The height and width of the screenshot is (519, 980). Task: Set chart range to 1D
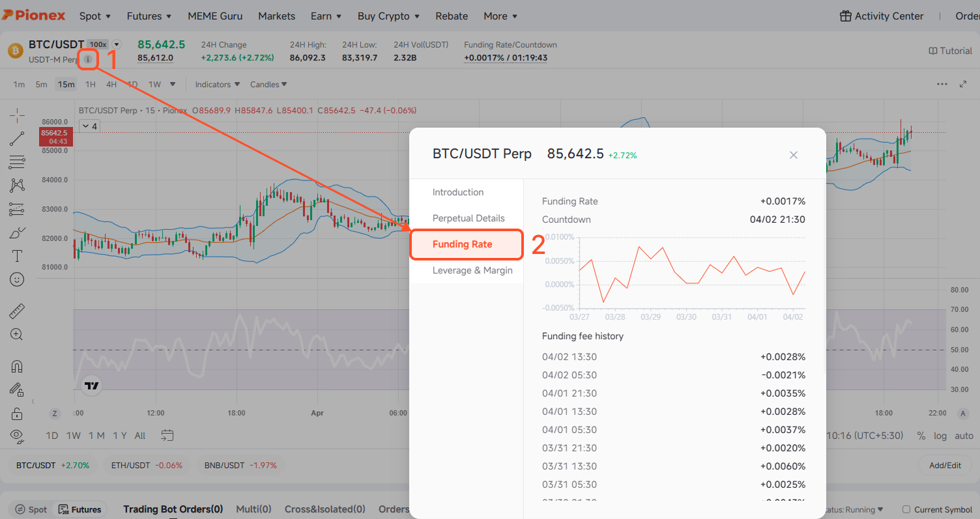point(52,436)
